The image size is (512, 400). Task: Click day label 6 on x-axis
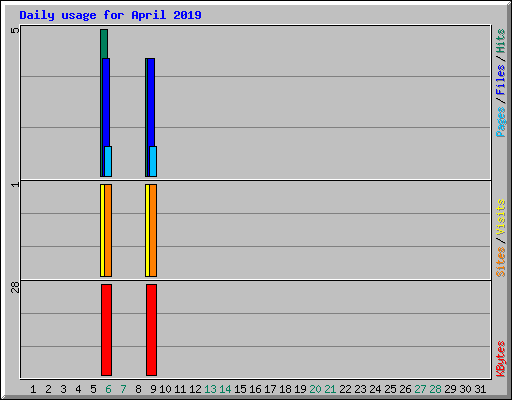point(108,389)
